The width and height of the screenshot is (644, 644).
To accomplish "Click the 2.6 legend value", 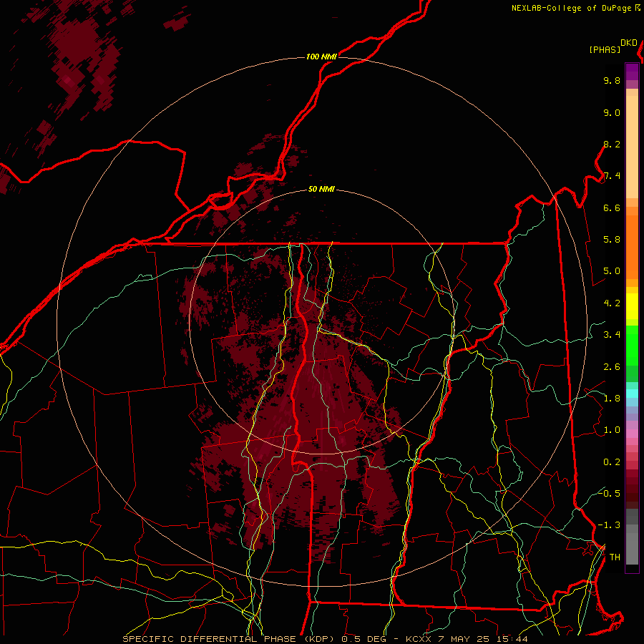I will tap(612, 367).
